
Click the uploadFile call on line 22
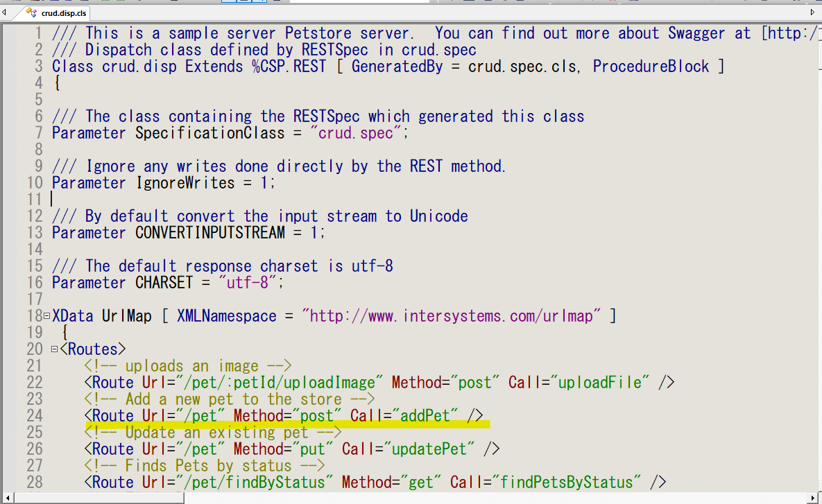pyautogui.click(x=603, y=383)
